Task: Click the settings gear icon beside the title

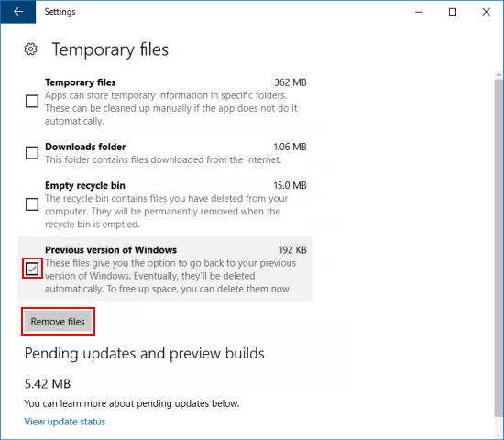Action: [31, 49]
